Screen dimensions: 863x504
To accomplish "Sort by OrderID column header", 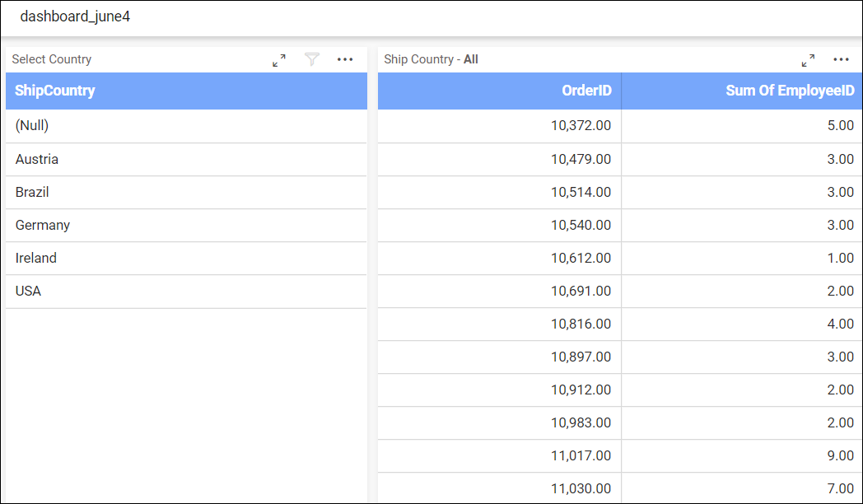I will point(586,91).
